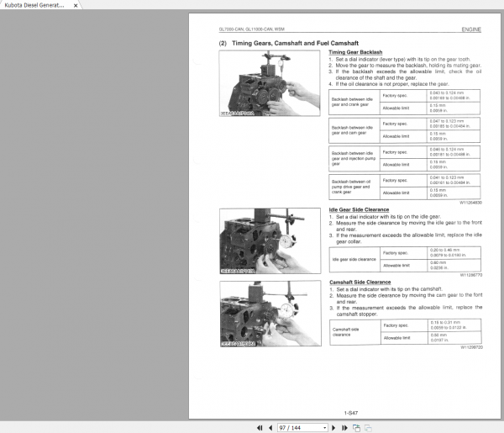The height and width of the screenshot is (433, 504).
Task: Jump to the last page
Action: point(344,428)
